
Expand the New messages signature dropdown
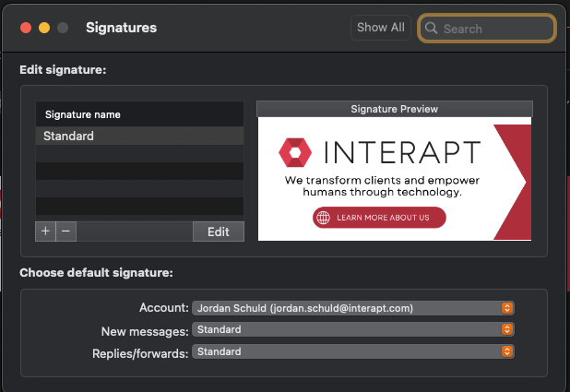click(x=352, y=329)
